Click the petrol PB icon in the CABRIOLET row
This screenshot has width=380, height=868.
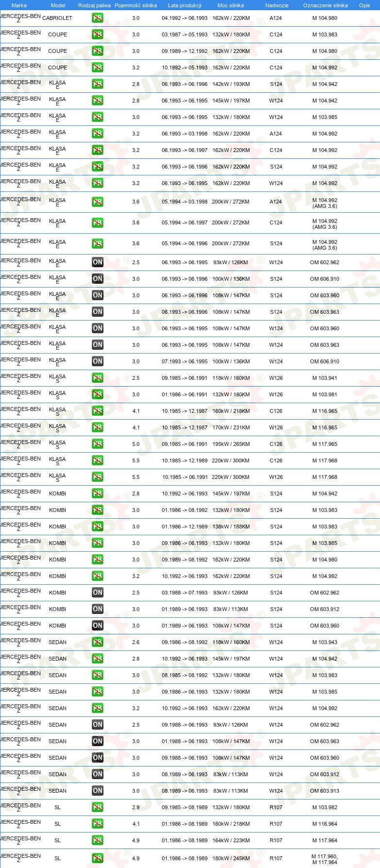pos(98,18)
